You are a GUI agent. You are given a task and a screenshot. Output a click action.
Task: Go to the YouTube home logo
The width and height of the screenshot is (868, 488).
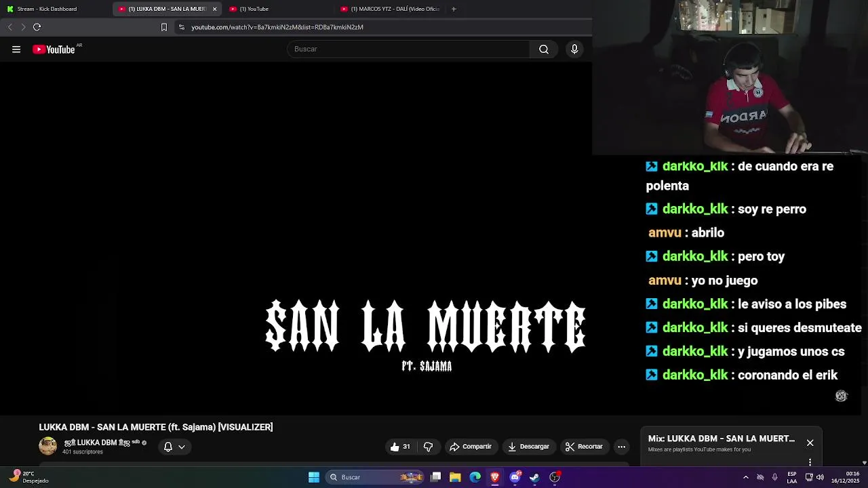54,49
